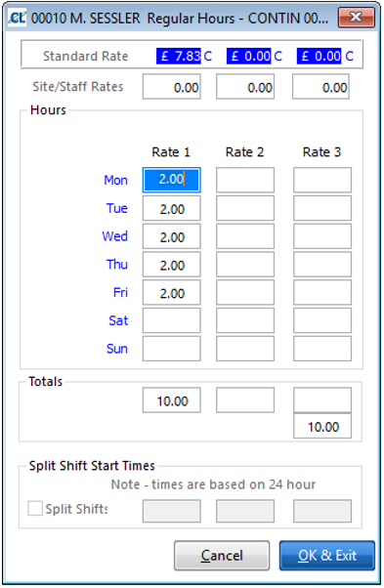Click the Fri day label

click(x=120, y=293)
